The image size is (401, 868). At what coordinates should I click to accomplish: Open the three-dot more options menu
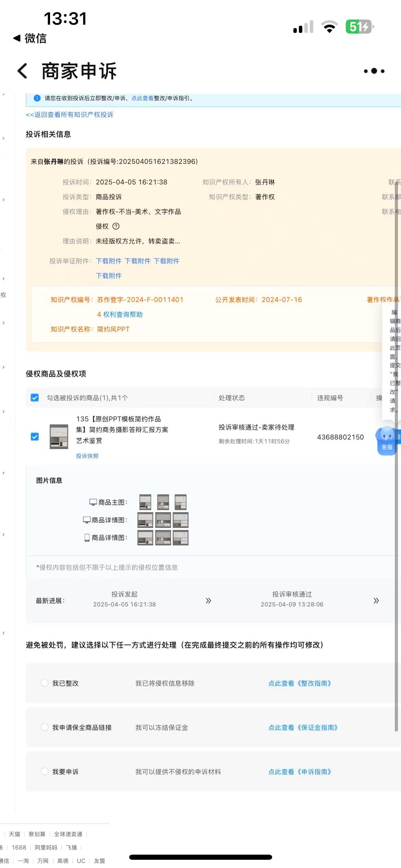[x=374, y=71]
